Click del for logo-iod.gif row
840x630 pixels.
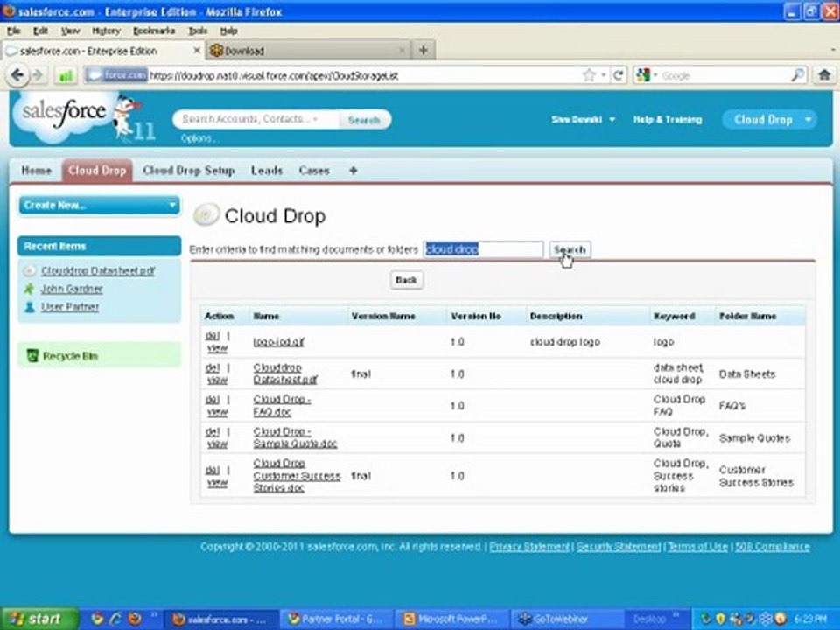tap(212, 336)
